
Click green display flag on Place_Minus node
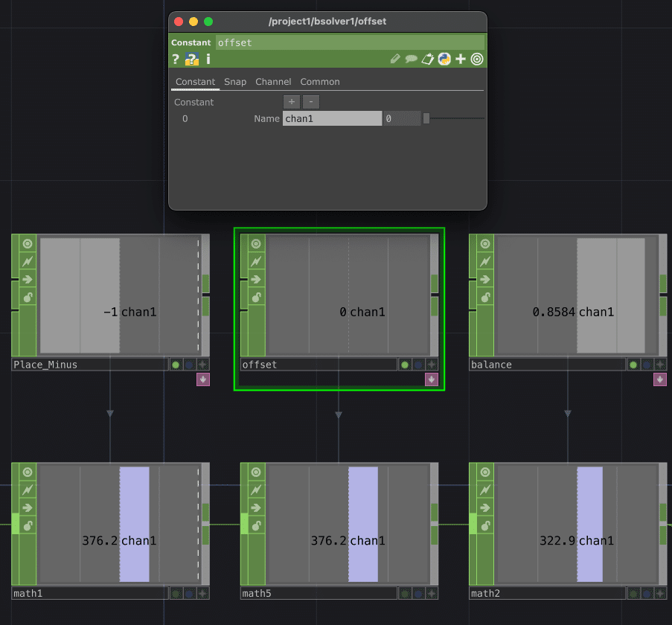[176, 365]
